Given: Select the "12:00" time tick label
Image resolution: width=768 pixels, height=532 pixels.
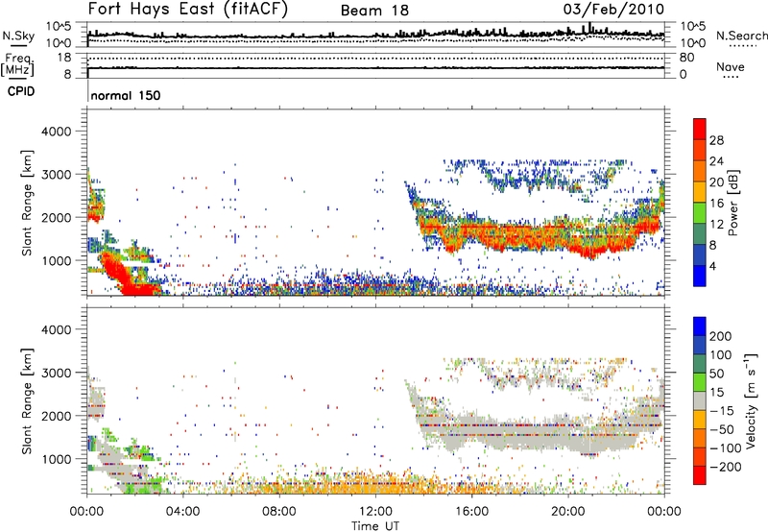Looking at the screenshot, I should click(375, 512).
